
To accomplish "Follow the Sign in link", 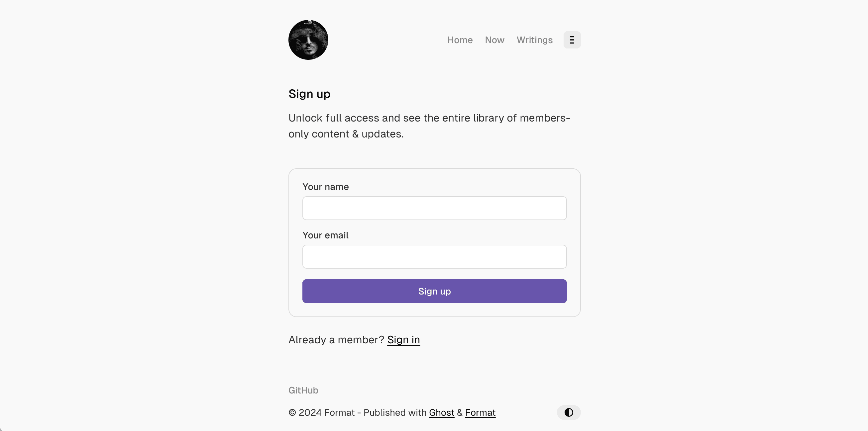I will (x=403, y=340).
